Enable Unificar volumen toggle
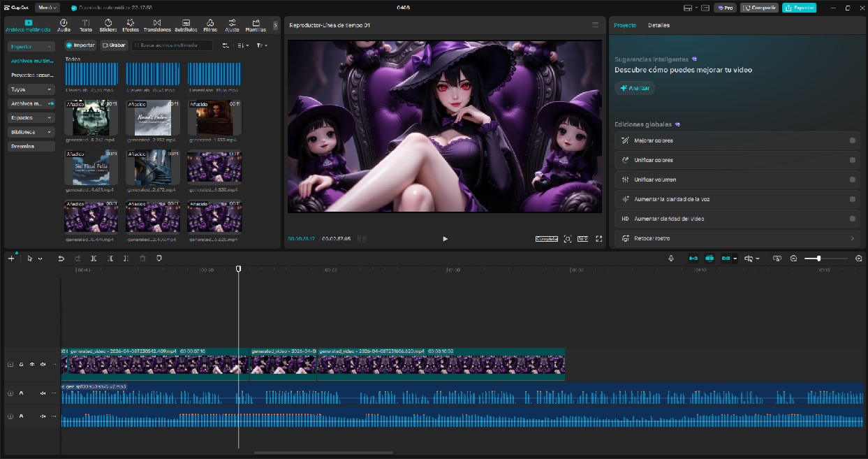 click(853, 180)
